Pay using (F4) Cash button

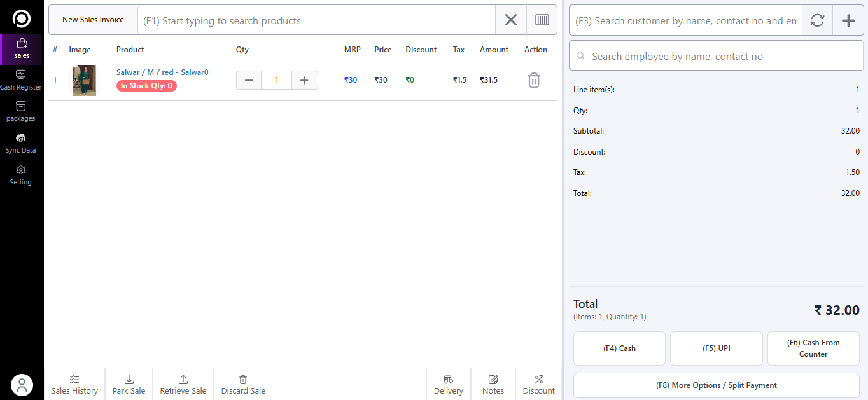619,348
